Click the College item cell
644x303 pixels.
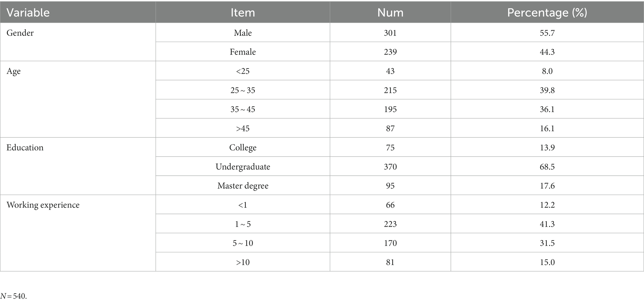(243, 147)
